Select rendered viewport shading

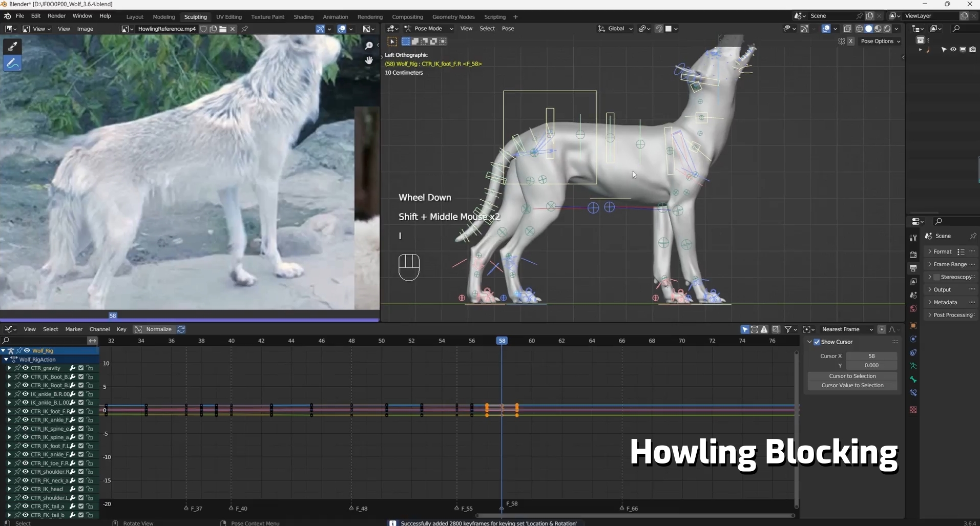tap(887, 29)
